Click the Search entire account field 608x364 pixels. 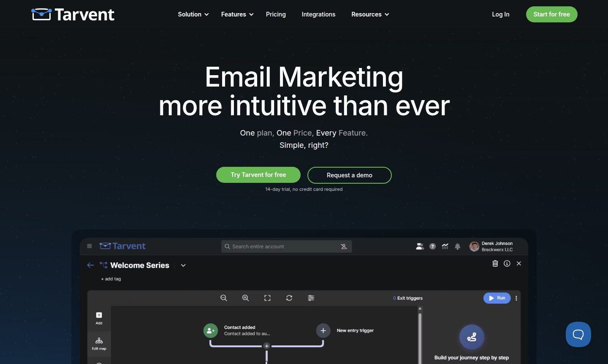tap(283, 247)
